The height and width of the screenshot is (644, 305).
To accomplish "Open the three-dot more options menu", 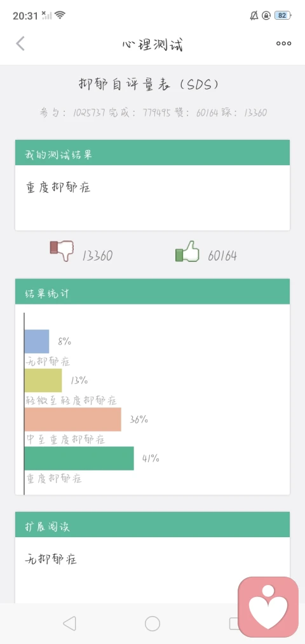I will (x=283, y=43).
